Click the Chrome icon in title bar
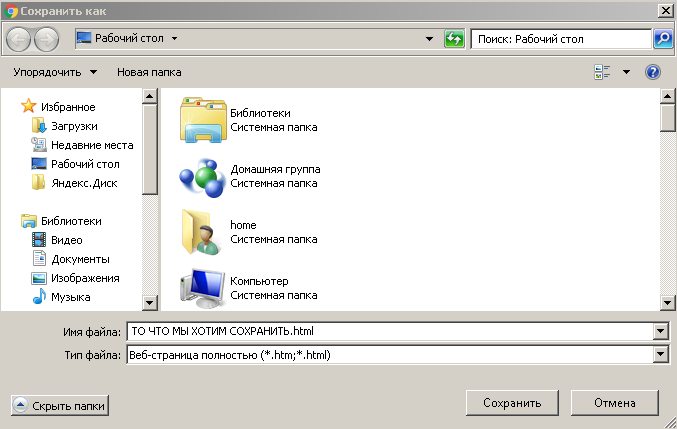 tap(10, 11)
